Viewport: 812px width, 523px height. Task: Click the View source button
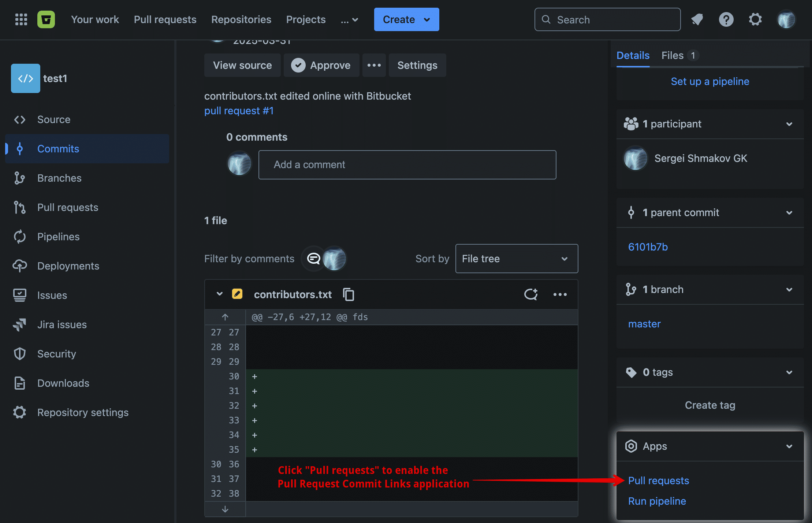click(x=242, y=65)
